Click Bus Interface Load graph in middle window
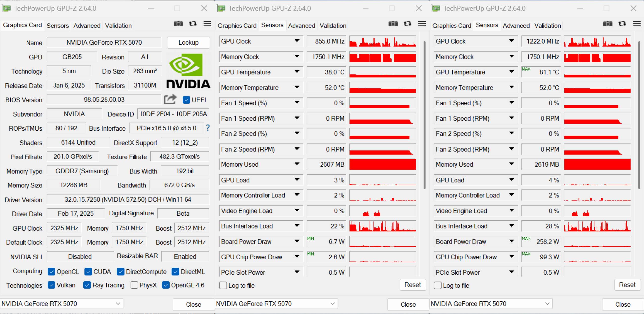Screen dimensions: 644x314 [x=382, y=226]
